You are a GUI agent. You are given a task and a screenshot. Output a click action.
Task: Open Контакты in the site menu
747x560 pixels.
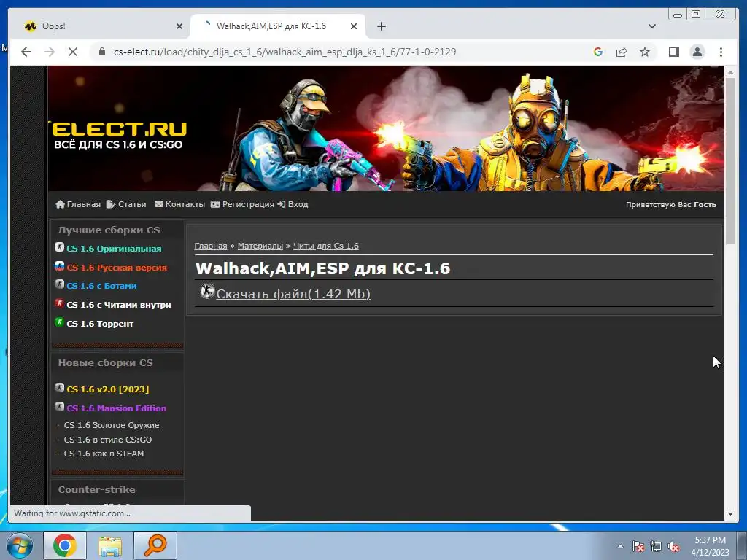coord(185,204)
